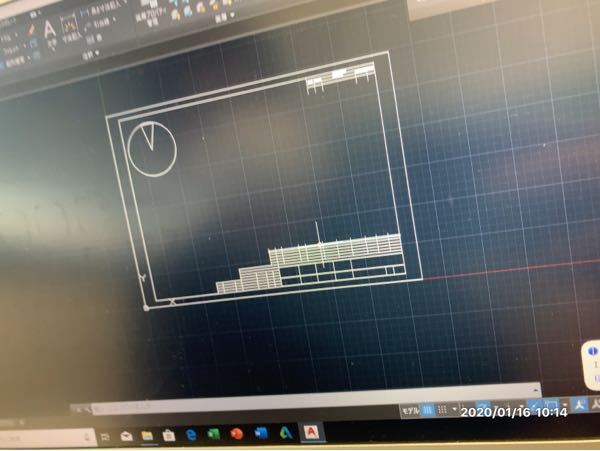The image size is (600, 451).
Task: Open File Explorer from the taskbar
Action: (x=147, y=436)
